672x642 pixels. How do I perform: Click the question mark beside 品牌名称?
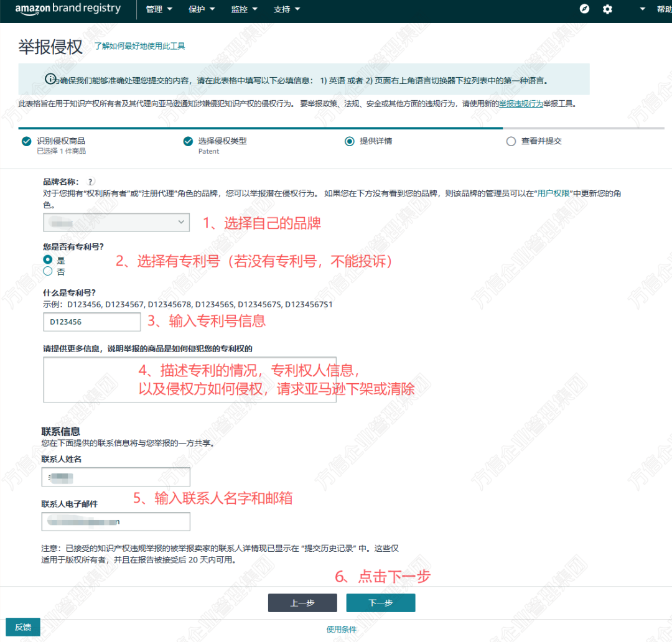pyautogui.click(x=90, y=182)
